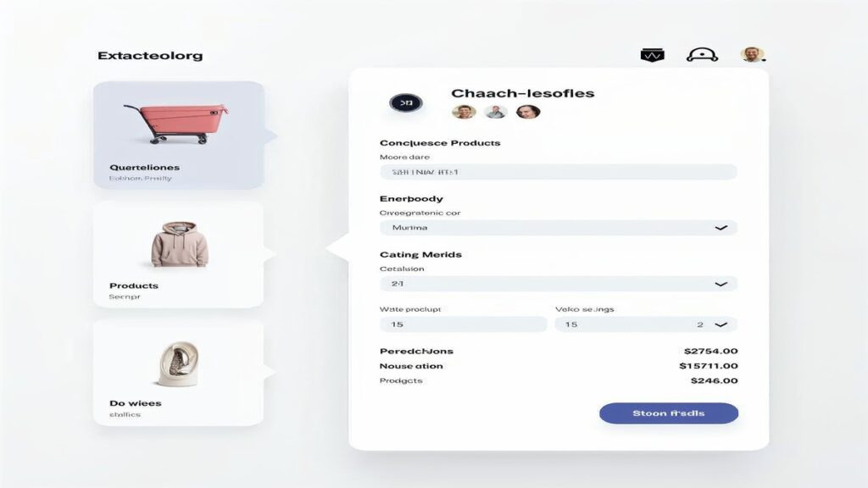Screen dimensions: 868x488
Task: Open the Products card
Action: click(x=178, y=254)
